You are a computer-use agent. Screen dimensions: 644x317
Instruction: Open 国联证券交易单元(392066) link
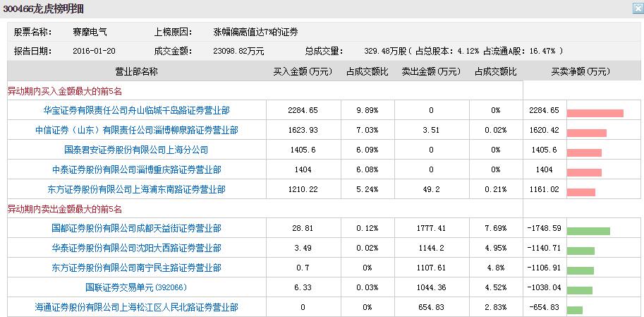click(136, 287)
